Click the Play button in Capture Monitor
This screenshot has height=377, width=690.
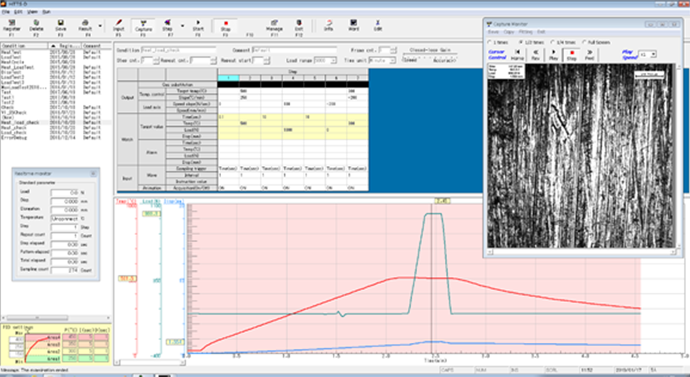[554, 55]
